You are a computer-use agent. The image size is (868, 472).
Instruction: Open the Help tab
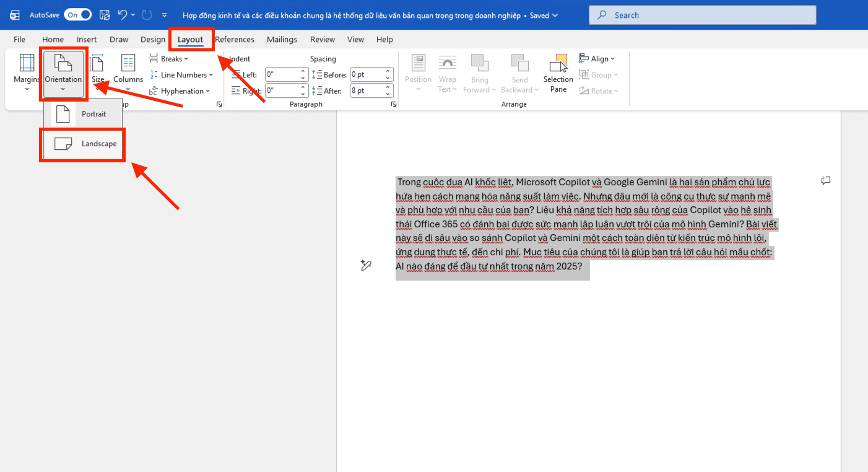(x=384, y=39)
